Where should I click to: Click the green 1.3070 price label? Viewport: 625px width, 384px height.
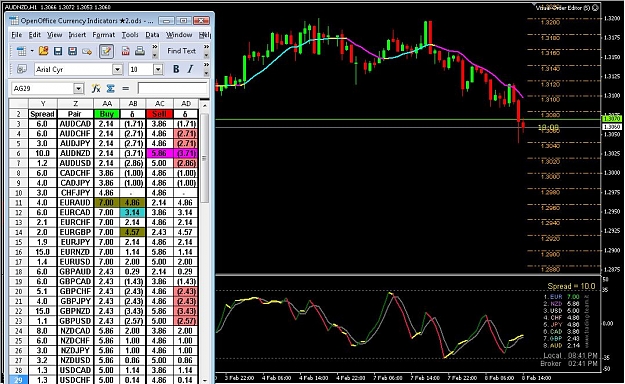(612, 118)
